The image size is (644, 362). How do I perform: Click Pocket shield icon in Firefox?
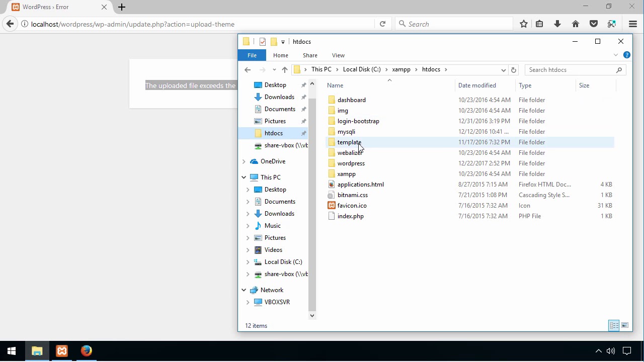(x=594, y=24)
